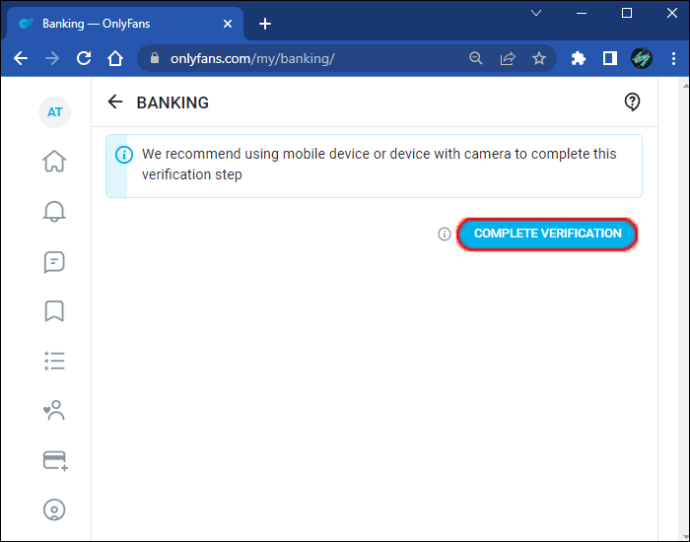
Task: Open Messages chat bubble icon
Action: [54, 262]
